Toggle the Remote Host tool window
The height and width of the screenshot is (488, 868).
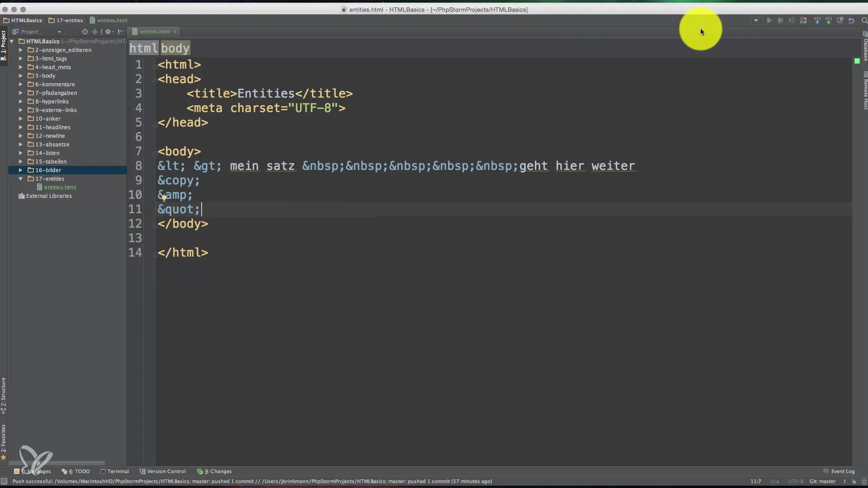(865, 91)
